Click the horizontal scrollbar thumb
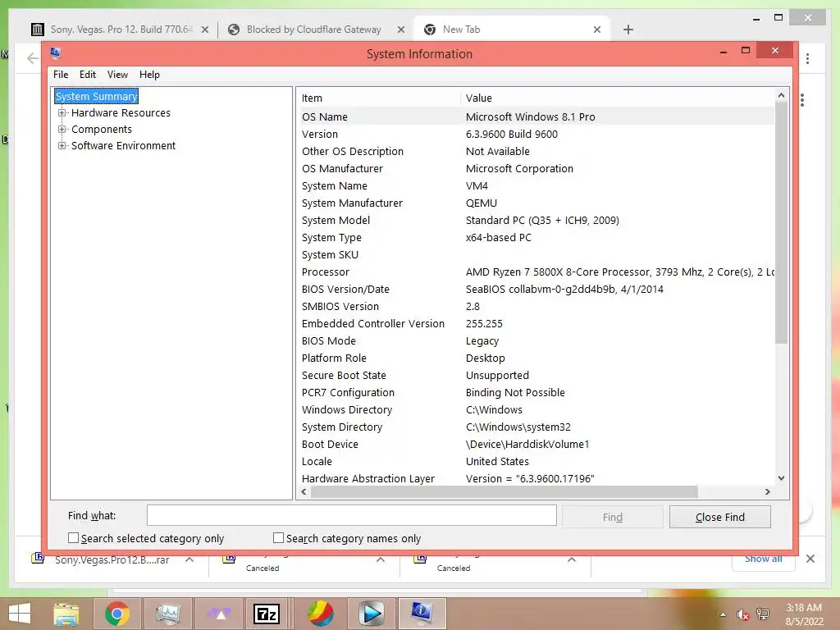 (504, 492)
